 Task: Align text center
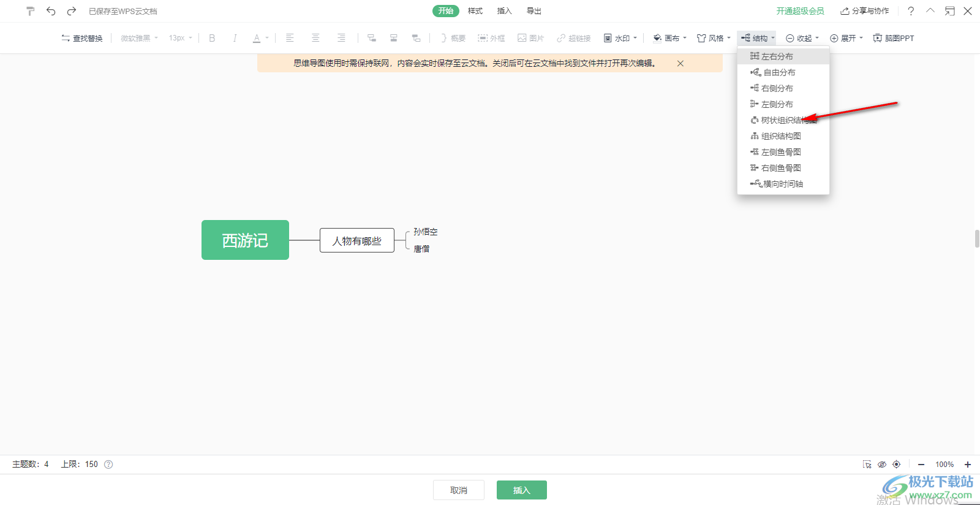coord(315,38)
